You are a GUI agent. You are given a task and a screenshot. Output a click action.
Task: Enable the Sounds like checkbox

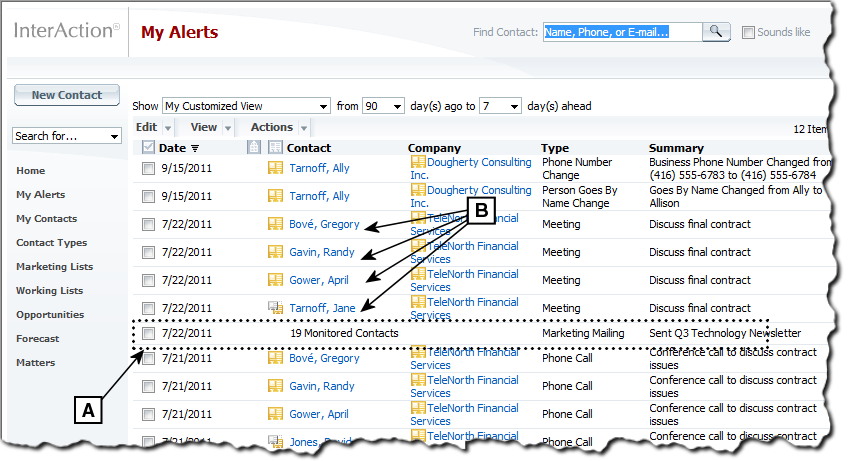coord(748,32)
